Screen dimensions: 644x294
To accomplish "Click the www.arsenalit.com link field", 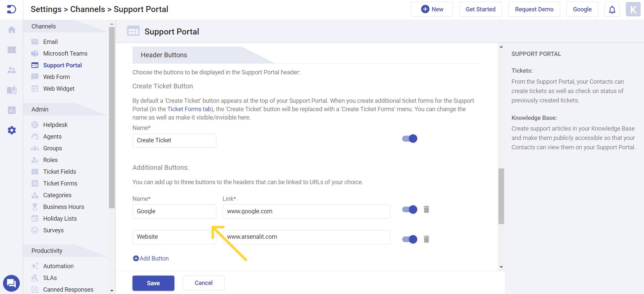I will [x=307, y=237].
